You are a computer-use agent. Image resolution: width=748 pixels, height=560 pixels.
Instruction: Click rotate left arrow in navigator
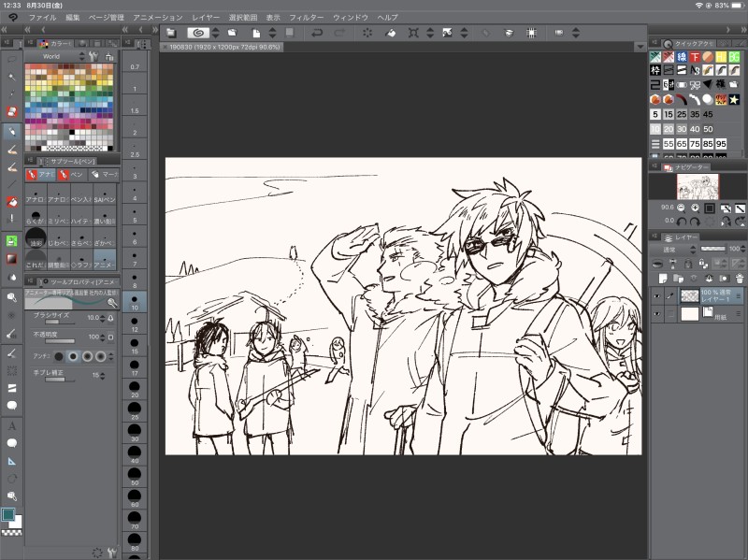pyautogui.click(x=682, y=221)
